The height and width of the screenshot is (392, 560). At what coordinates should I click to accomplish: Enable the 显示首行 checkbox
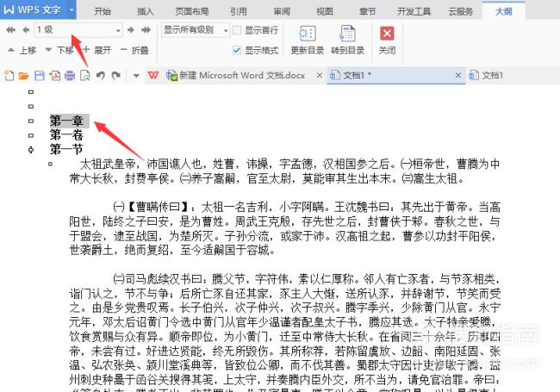click(x=236, y=30)
